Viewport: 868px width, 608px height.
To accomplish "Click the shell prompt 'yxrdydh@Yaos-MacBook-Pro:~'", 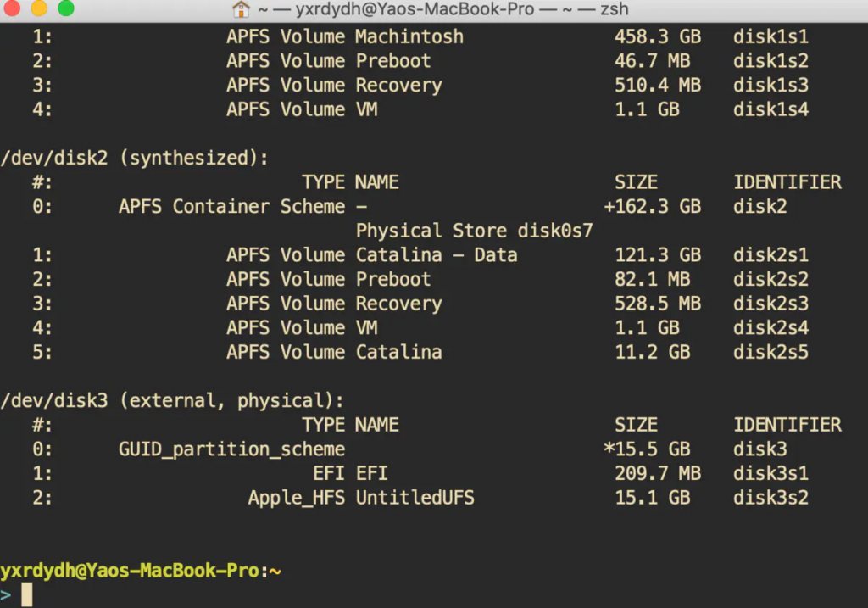I will tap(140, 571).
